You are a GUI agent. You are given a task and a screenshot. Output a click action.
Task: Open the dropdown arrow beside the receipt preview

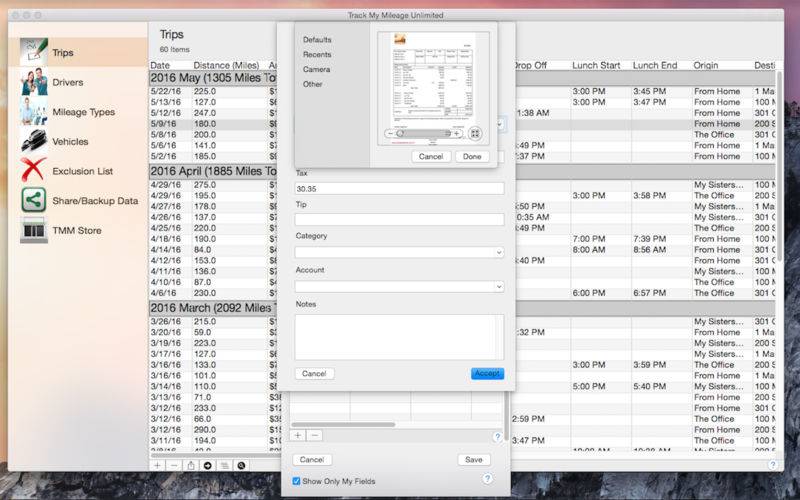point(499,124)
